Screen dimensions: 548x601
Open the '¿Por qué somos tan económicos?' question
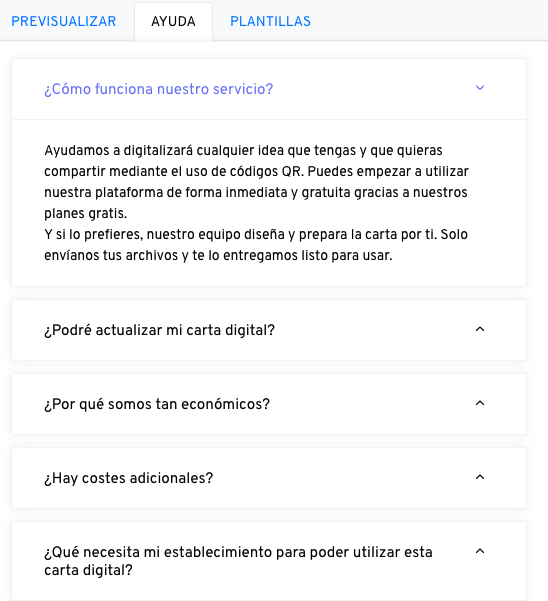tap(157, 404)
